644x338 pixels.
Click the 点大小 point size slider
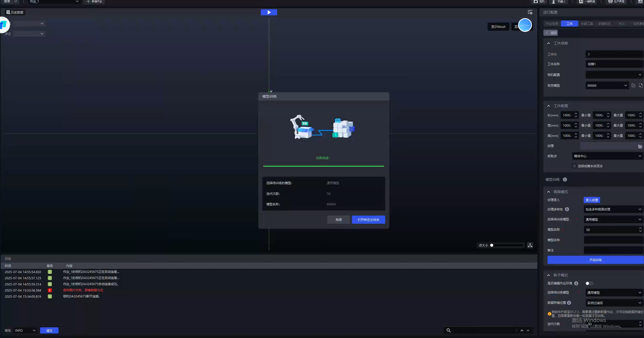[507, 245]
